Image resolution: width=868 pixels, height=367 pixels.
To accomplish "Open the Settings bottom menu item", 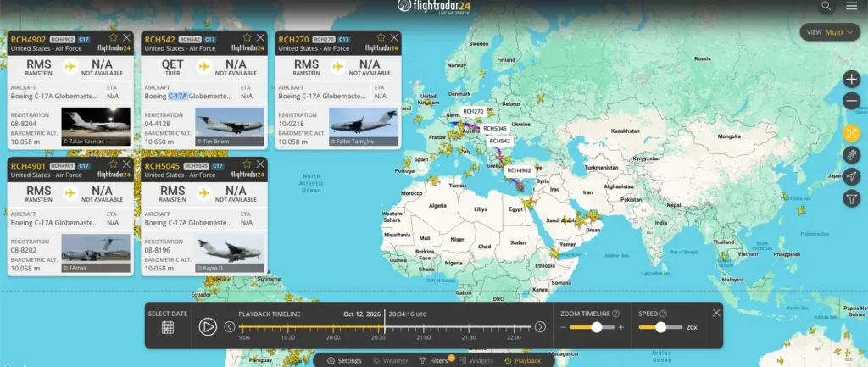I will pyautogui.click(x=344, y=360).
